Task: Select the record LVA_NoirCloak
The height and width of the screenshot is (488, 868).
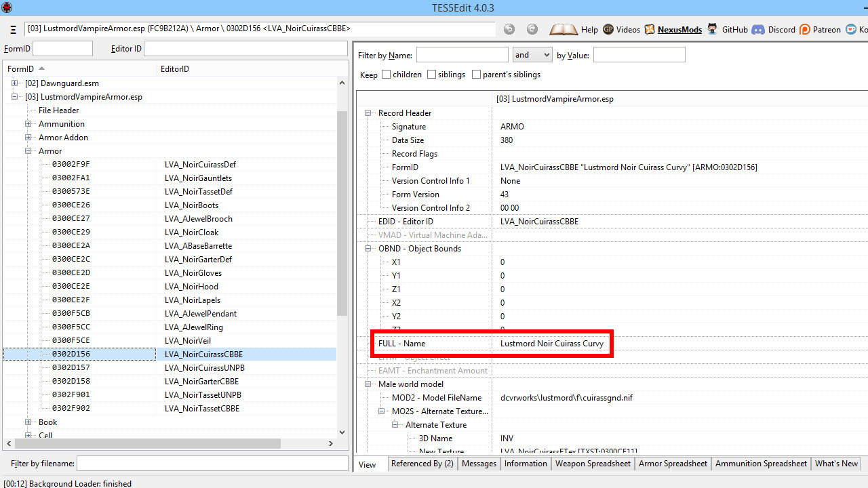Action: click(x=191, y=232)
